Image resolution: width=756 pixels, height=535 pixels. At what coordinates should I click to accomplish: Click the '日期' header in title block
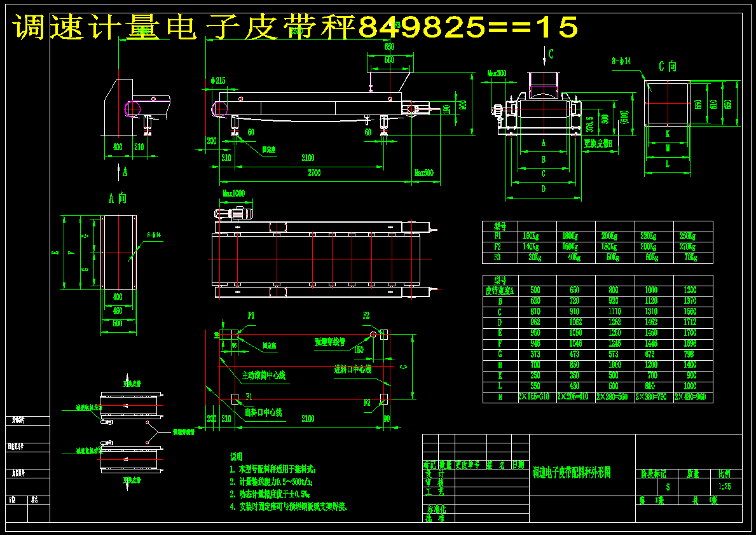[518, 465]
